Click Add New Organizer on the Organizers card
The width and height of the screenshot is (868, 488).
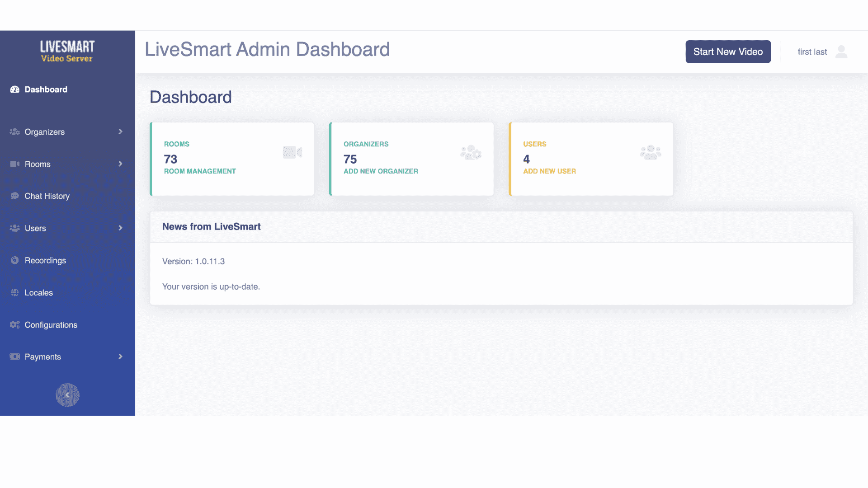[381, 171]
